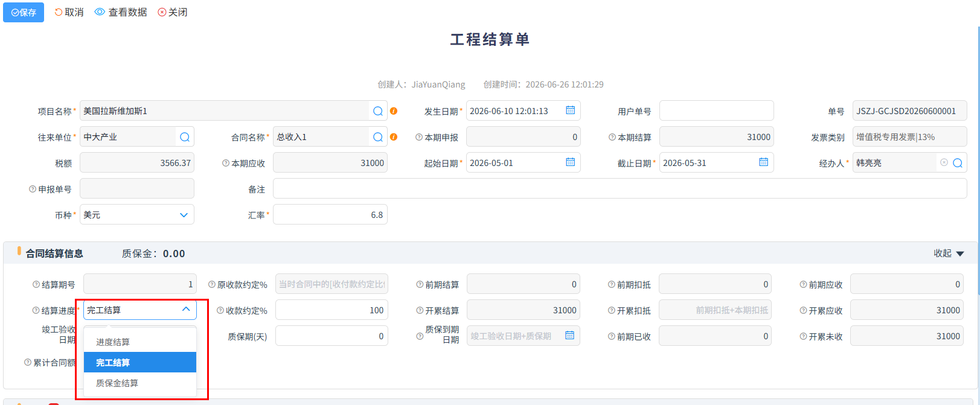Screen dimensions: 980x405
Task: Click the 备注 remarks input field
Action: coord(620,189)
